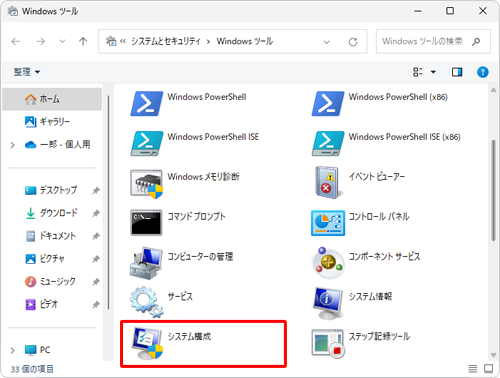The height and width of the screenshot is (378, 500).
Task: Select ホーム in the navigation pane
Action: click(52, 99)
